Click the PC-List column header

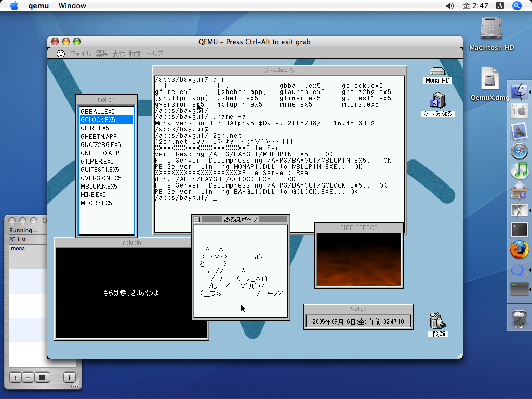(28, 239)
